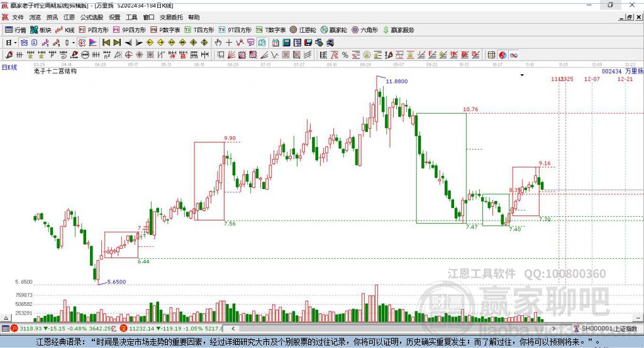
Task: Open the P四方形 tool
Action: 94,30
